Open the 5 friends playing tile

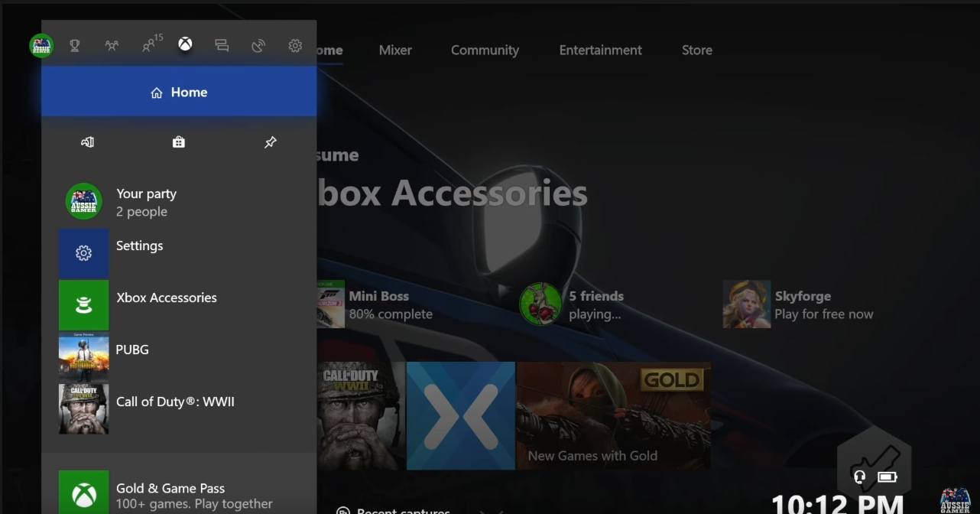(573, 304)
